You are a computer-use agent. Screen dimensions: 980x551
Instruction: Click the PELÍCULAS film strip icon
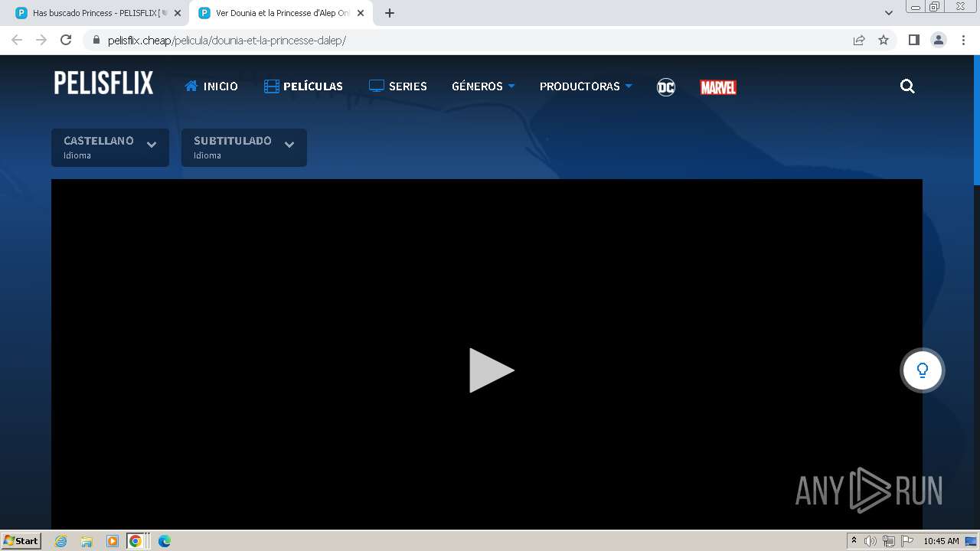pos(271,86)
